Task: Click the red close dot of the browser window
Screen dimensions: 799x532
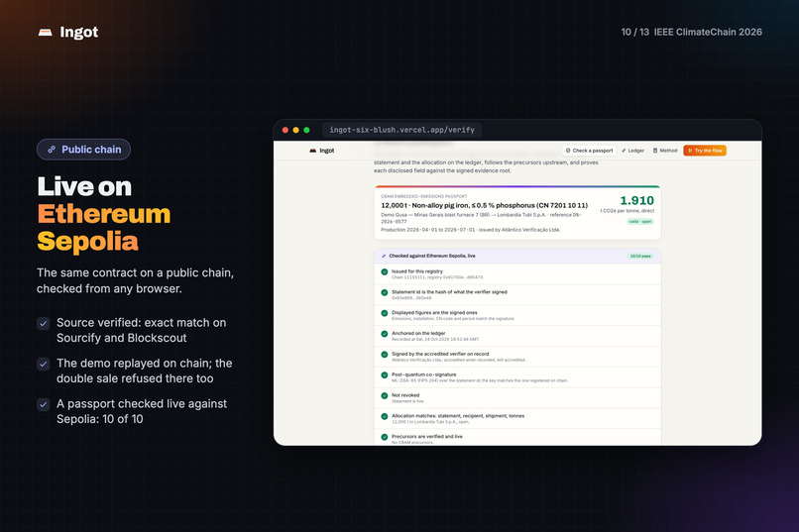Action: coord(285,130)
